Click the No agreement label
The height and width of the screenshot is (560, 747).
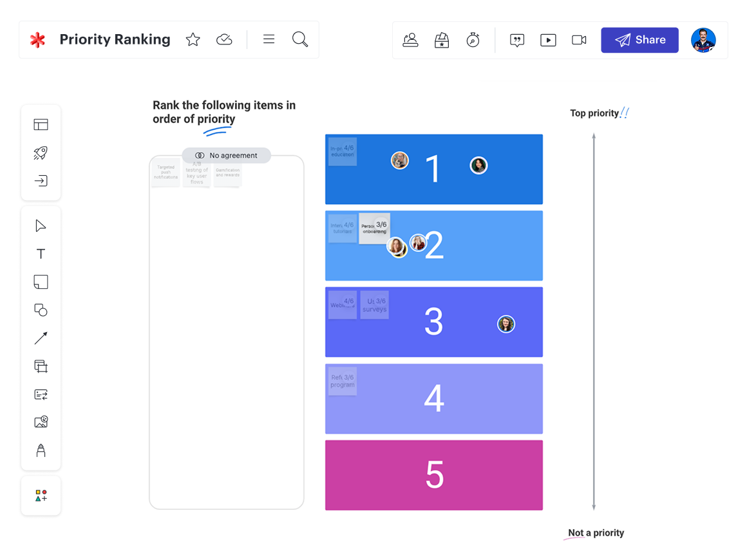click(226, 155)
